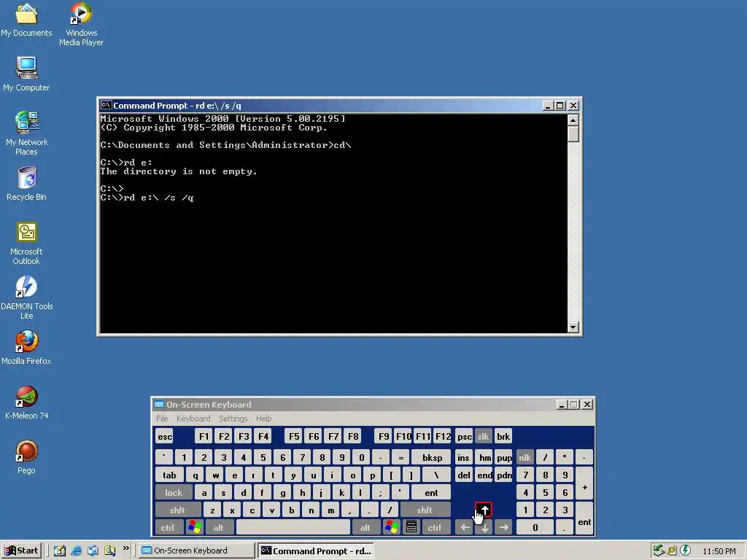The image size is (747, 560).
Task: Toggle the slk scroll lock key
Action: pos(483,436)
